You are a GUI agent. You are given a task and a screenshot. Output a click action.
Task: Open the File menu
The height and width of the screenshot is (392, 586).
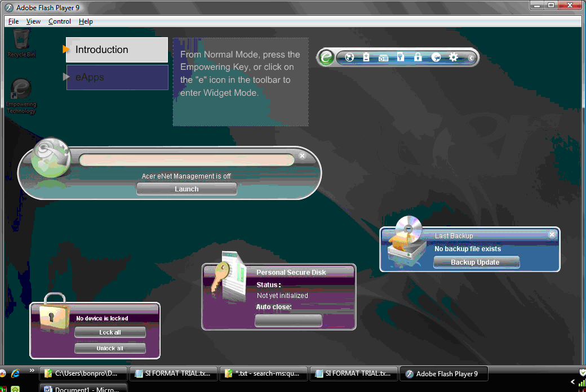tap(14, 21)
